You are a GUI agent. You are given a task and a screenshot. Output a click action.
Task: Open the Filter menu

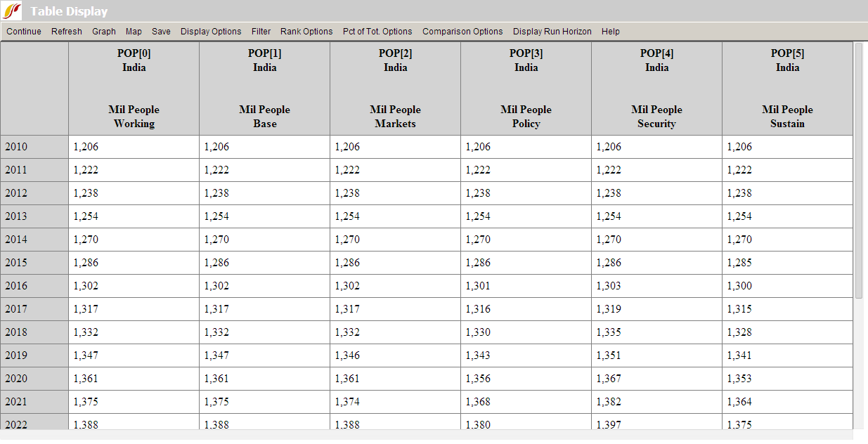point(261,31)
